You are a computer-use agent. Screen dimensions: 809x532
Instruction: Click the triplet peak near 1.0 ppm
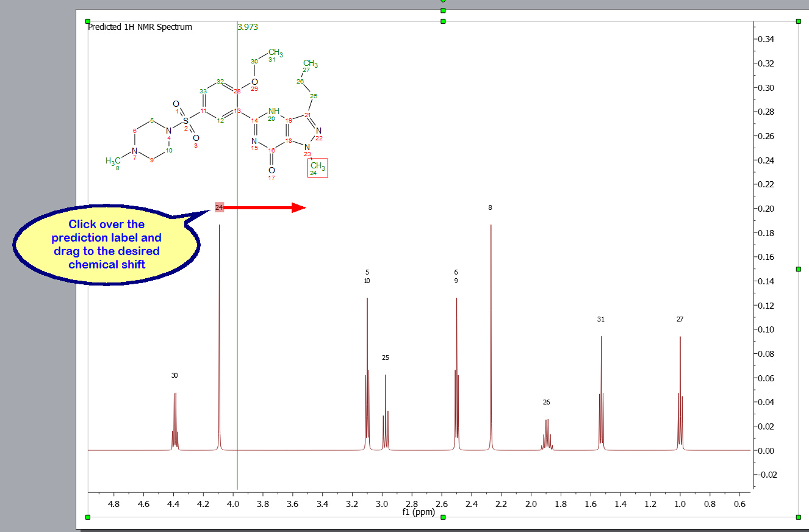[680, 394]
